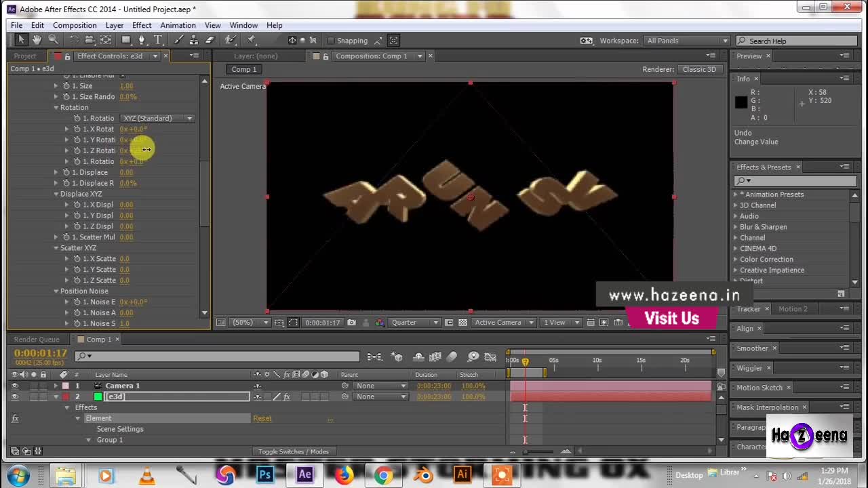The height and width of the screenshot is (488, 868).
Task: Open Photoshop from the Windows taskbar
Action: coord(264,474)
